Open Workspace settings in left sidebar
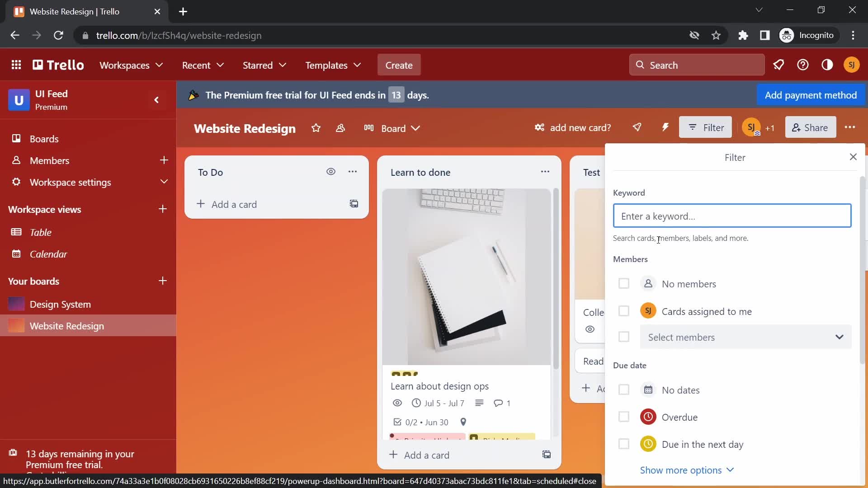Viewport: 868px width, 488px height. point(71,182)
